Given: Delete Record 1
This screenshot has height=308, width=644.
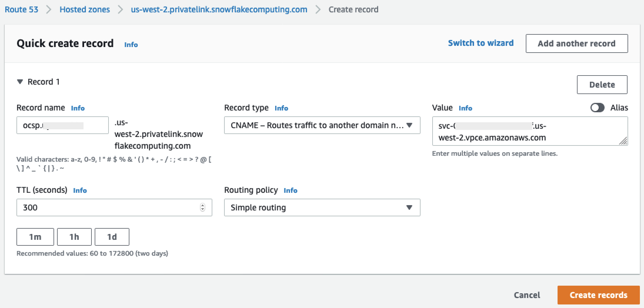Looking at the screenshot, I should point(602,85).
